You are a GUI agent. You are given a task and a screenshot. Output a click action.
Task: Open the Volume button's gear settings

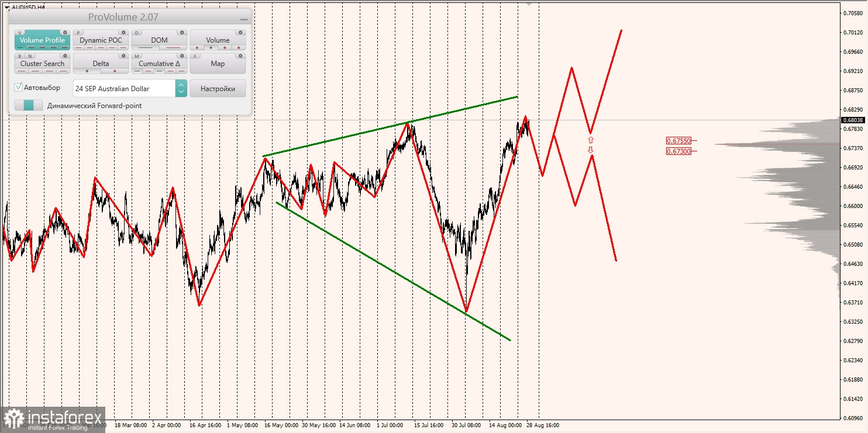pyautogui.click(x=240, y=32)
